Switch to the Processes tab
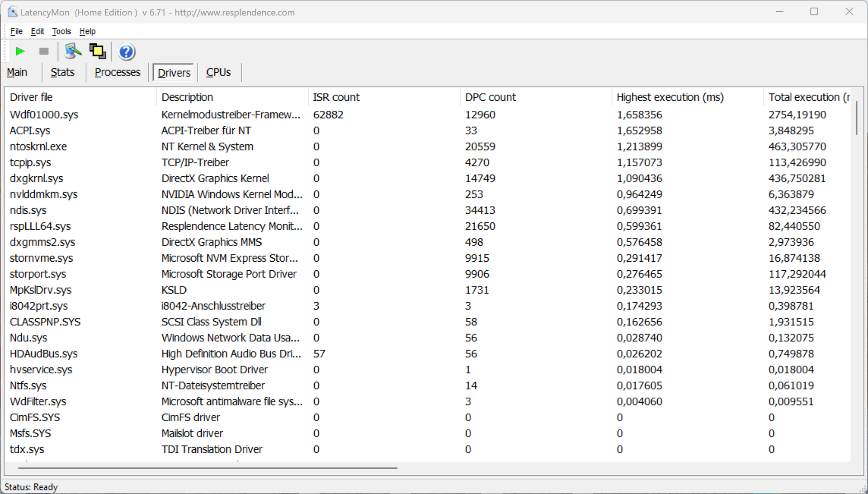 [117, 72]
